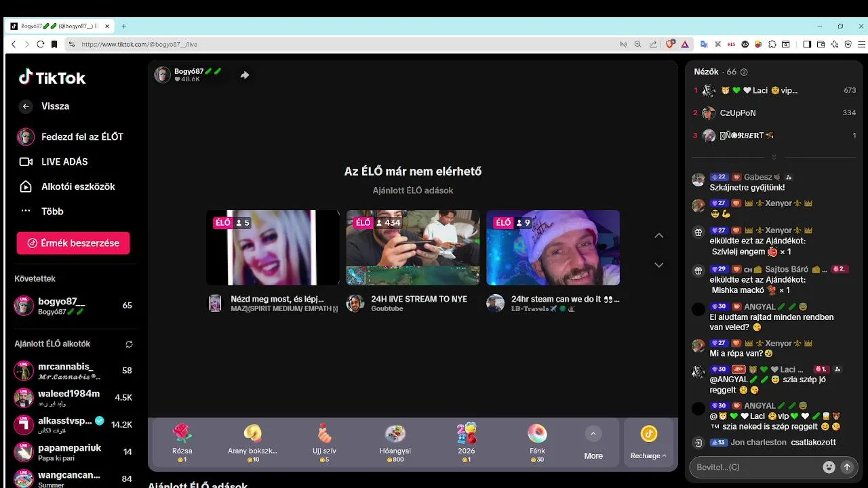Open viewer CzUpPoN profile
This screenshot has width=868, height=488.
774,113
